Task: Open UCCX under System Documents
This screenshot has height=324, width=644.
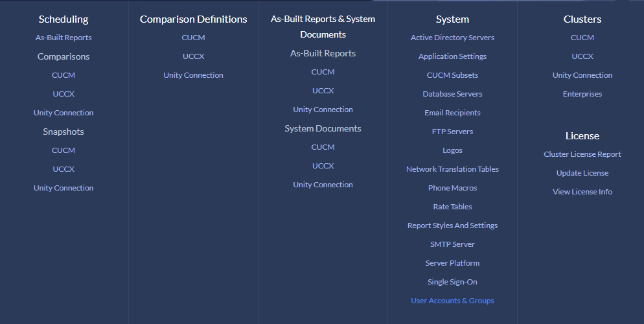Action: [x=323, y=166]
